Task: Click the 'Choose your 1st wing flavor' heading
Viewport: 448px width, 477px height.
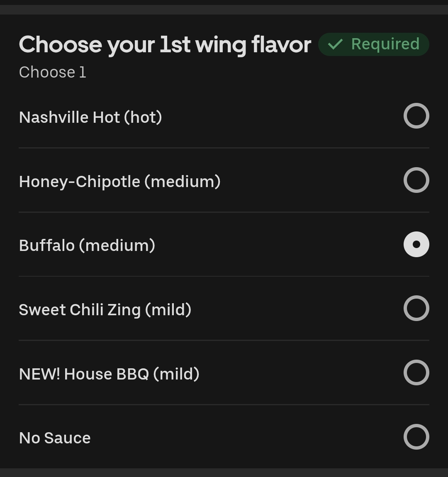Action: pyautogui.click(x=165, y=45)
